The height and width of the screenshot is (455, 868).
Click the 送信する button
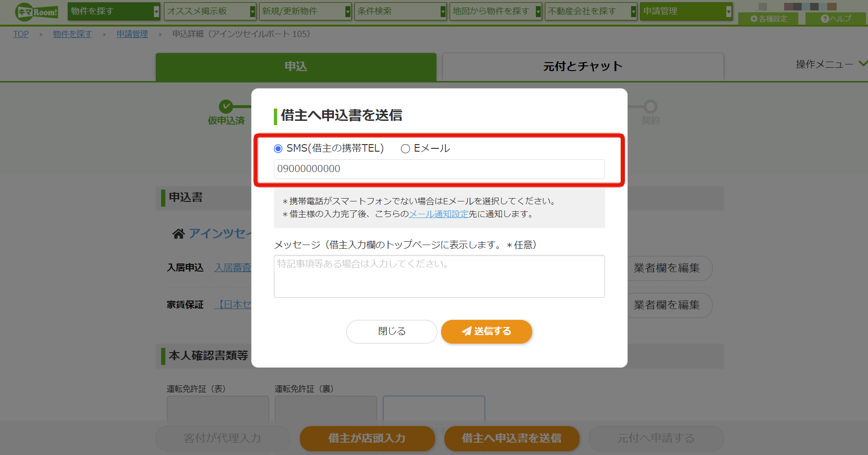pyautogui.click(x=487, y=332)
